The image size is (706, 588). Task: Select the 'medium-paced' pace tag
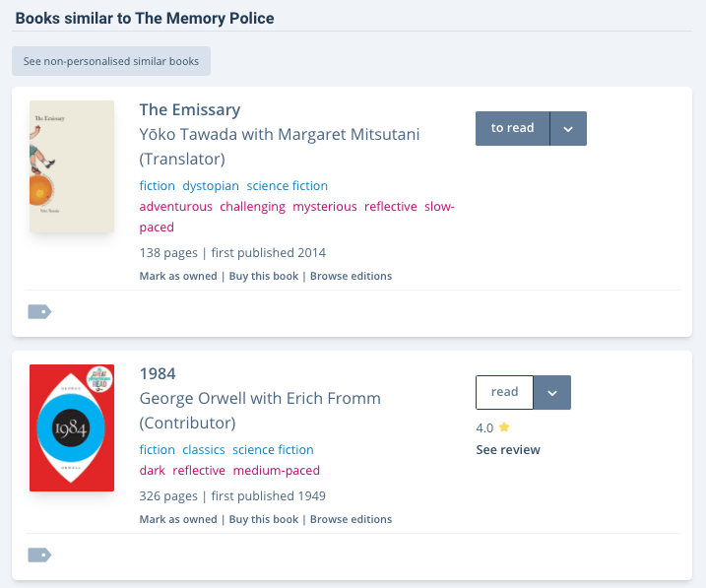276,471
